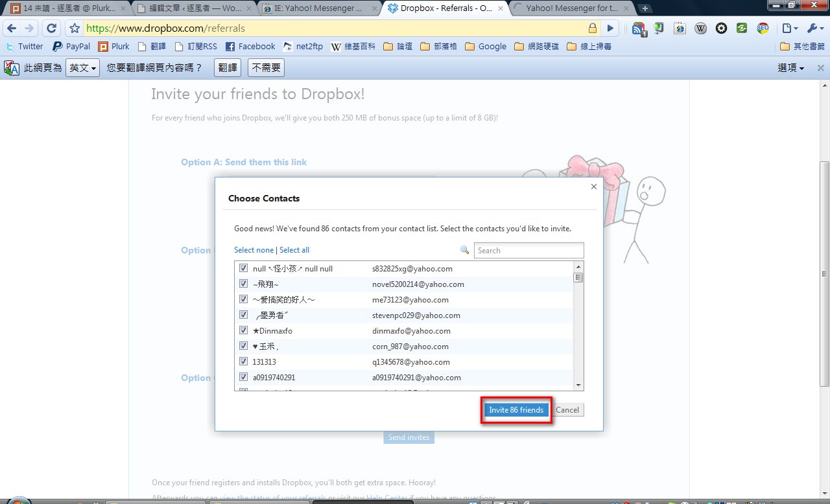
Task: Click the contact list scrollbar thumb
Action: click(x=578, y=277)
